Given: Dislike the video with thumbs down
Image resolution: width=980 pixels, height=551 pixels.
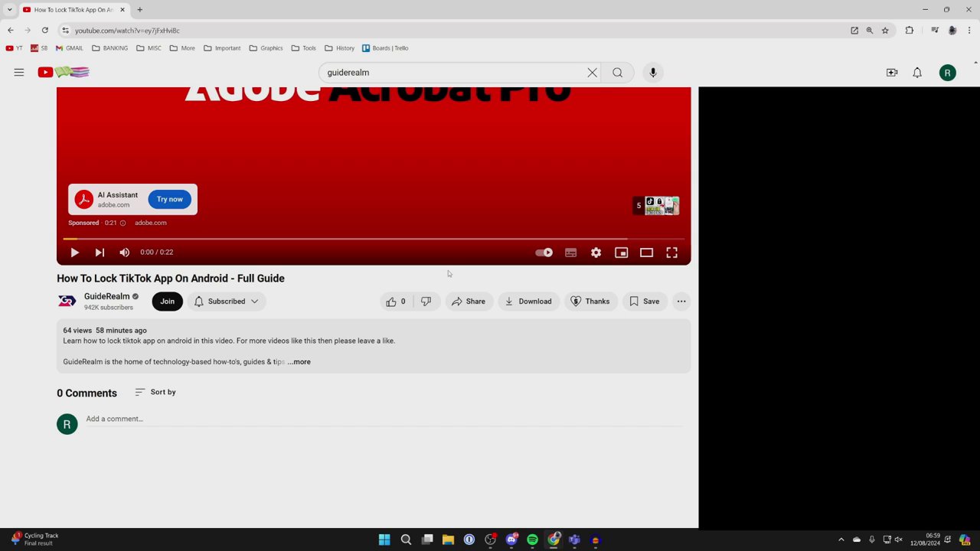Looking at the screenshot, I should (426, 301).
